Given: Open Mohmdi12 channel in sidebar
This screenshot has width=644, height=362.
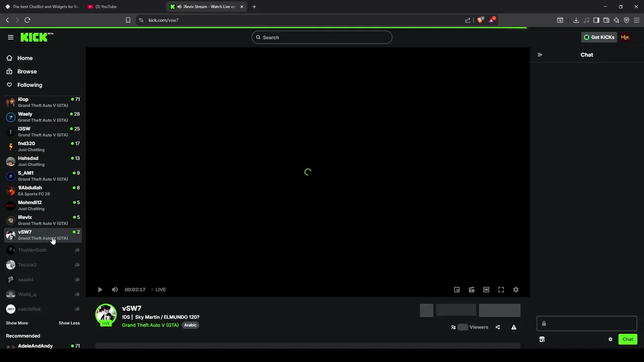Looking at the screenshot, I should pyautogui.click(x=43, y=205).
